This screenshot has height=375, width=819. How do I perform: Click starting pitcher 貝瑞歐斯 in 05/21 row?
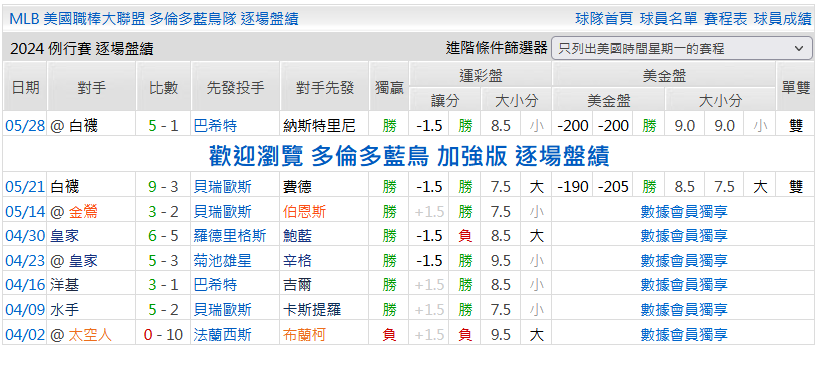point(223,186)
